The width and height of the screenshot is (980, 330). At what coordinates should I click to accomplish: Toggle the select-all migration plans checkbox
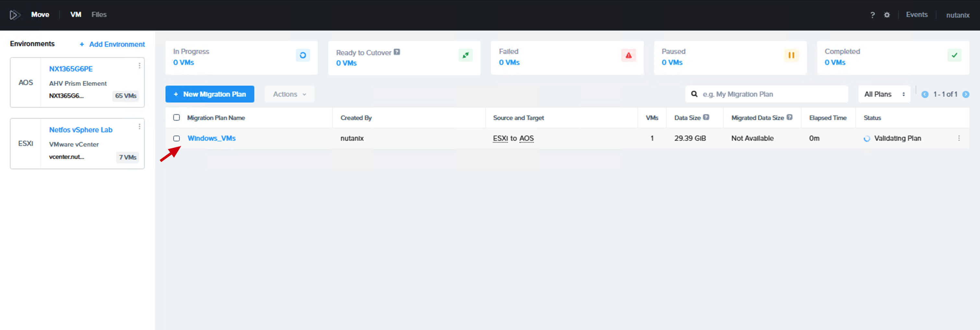pos(176,117)
